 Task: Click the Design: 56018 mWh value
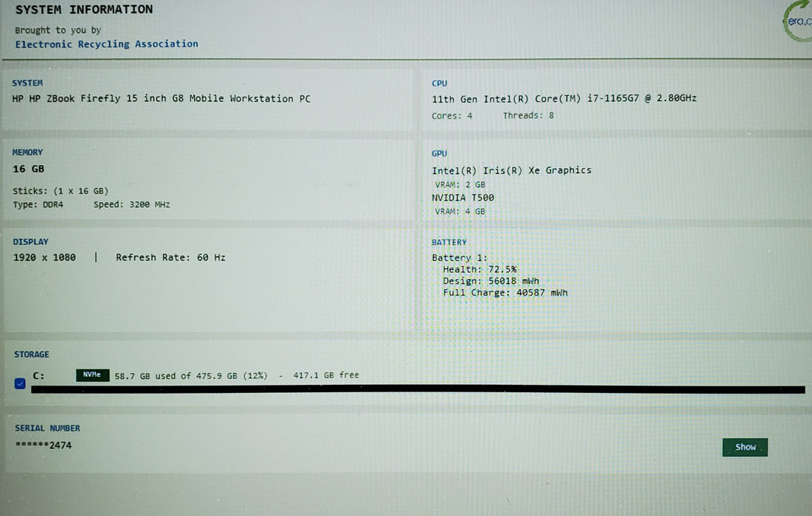pyautogui.click(x=491, y=281)
